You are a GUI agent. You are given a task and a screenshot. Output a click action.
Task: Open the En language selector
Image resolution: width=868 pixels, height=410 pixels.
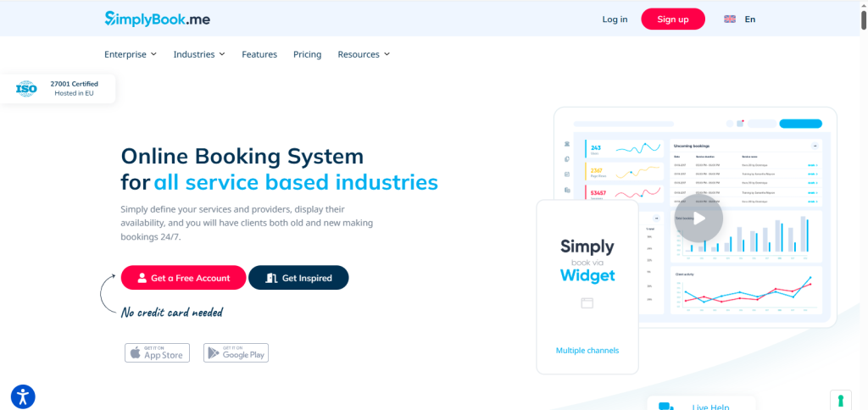point(749,19)
